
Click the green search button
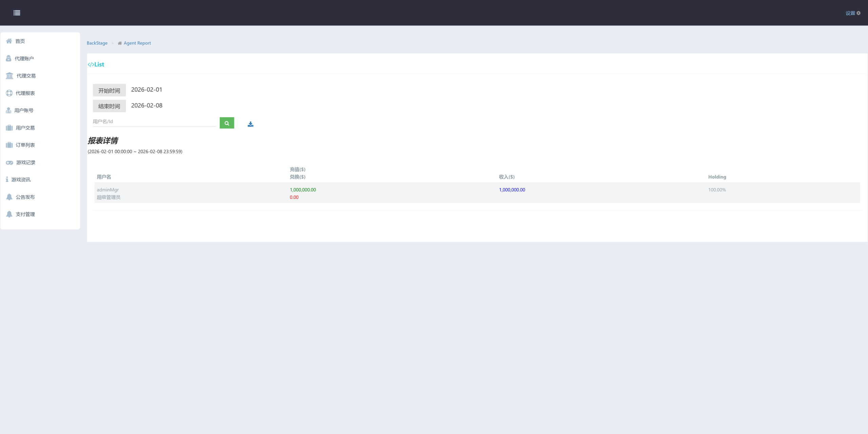click(x=226, y=123)
